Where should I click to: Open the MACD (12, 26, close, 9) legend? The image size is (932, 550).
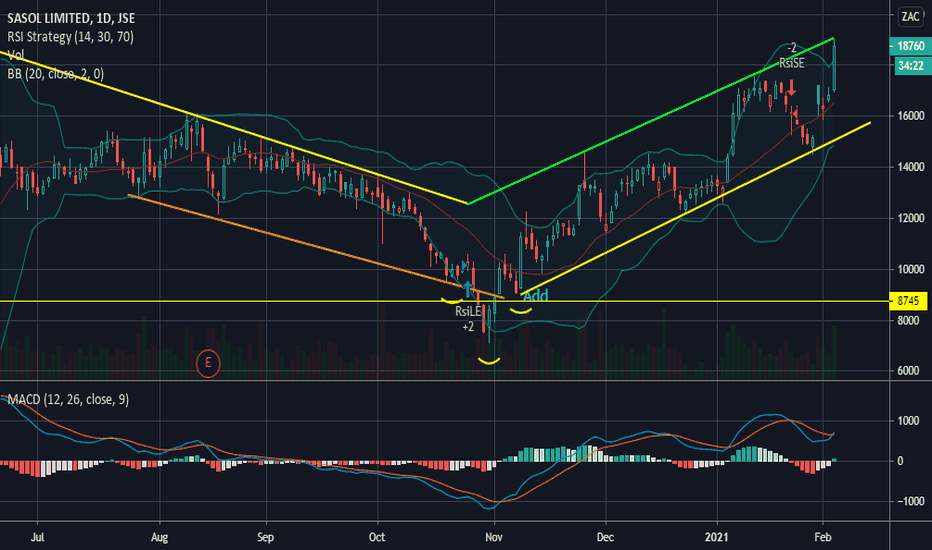[x=68, y=400]
